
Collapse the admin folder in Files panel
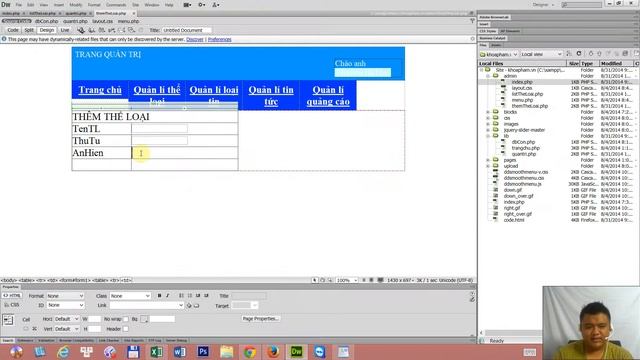tap(488, 76)
